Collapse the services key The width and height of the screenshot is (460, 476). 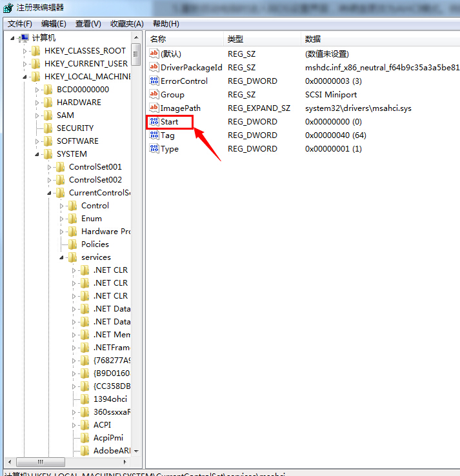tap(61, 258)
